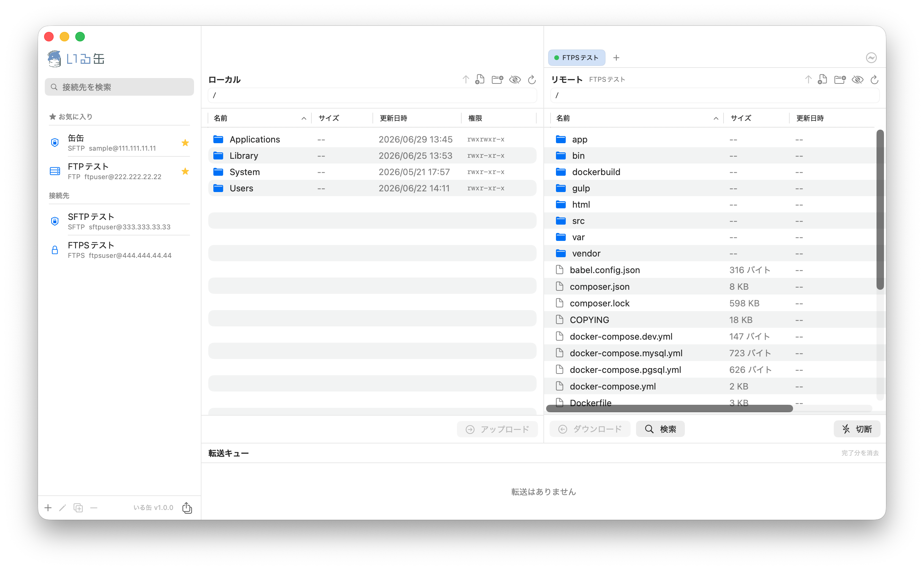Toggle favorite star for 缶缶
Screen dimensions: 924x570
(185, 143)
